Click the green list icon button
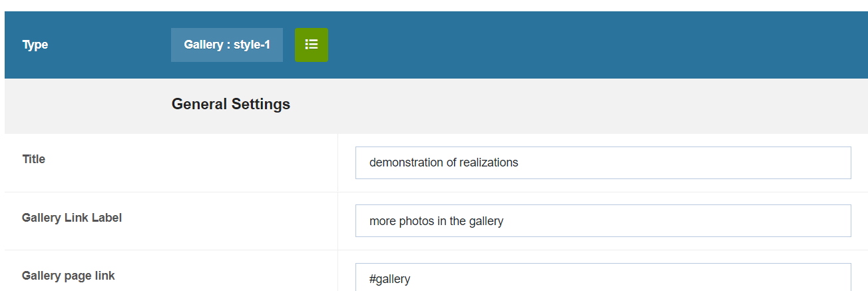This screenshot has height=291, width=868. point(311,45)
